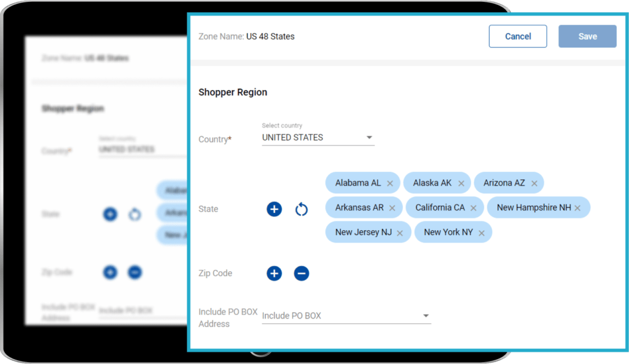
Task: Remove the New York NY chip
Action: click(482, 233)
